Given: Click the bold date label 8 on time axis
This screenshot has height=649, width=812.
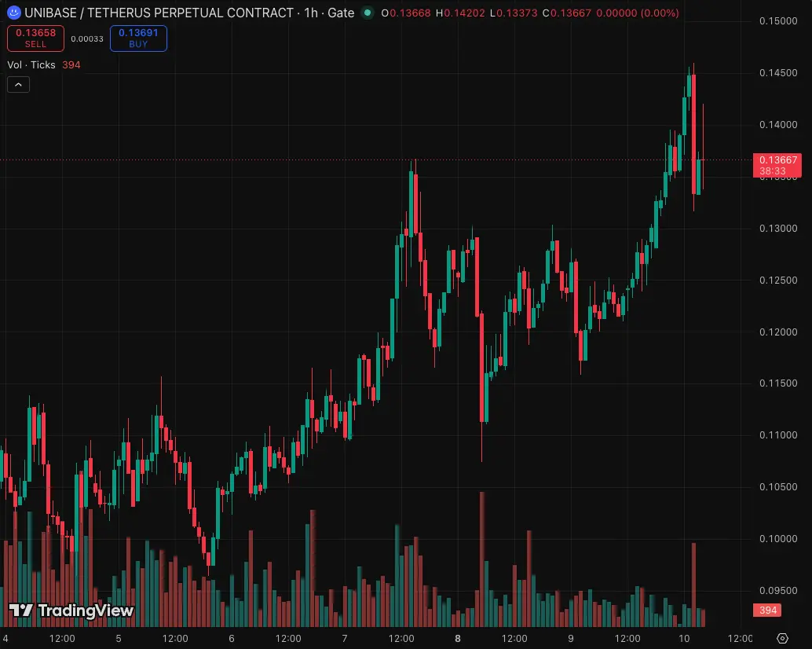Looking at the screenshot, I should 458,638.
